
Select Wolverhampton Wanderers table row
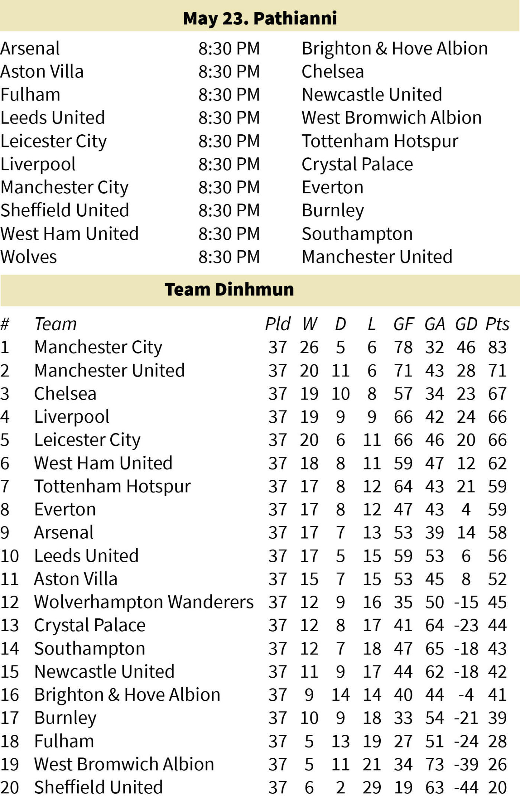point(254,602)
